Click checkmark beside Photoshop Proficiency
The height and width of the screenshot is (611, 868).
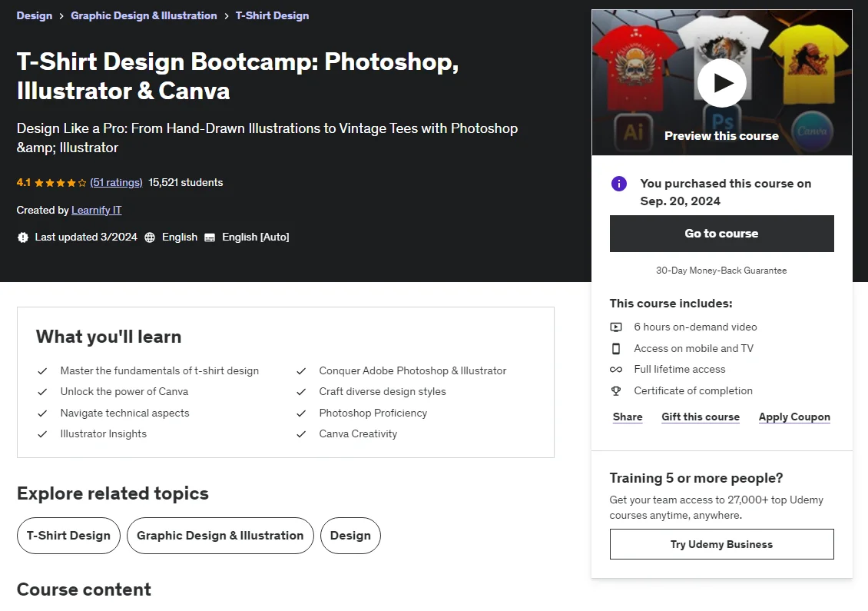(x=301, y=413)
